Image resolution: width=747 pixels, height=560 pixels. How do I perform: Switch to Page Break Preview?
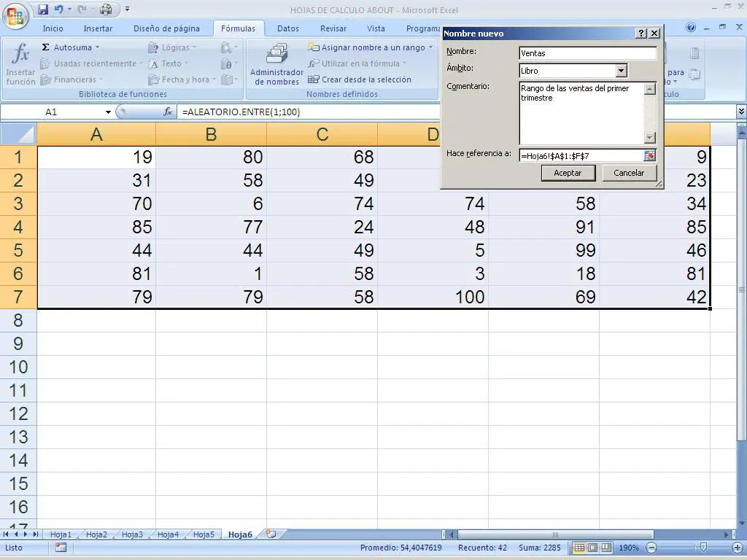(605, 548)
